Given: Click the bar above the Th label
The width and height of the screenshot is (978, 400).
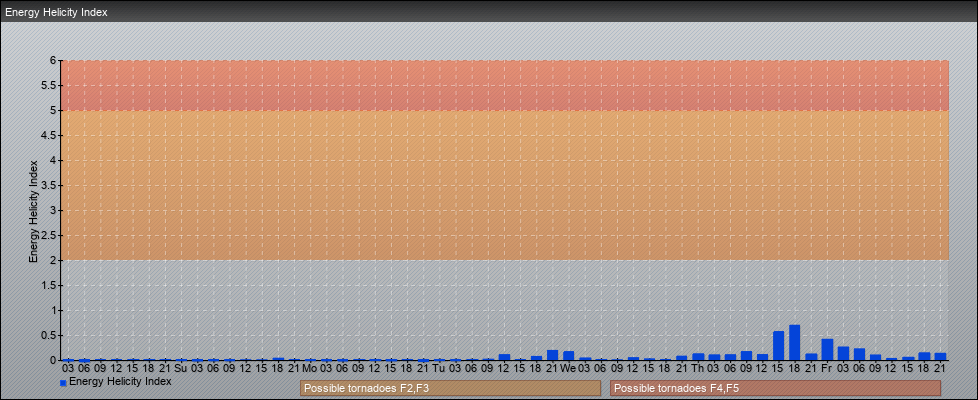Looking at the screenshot, I should point(698,357).
